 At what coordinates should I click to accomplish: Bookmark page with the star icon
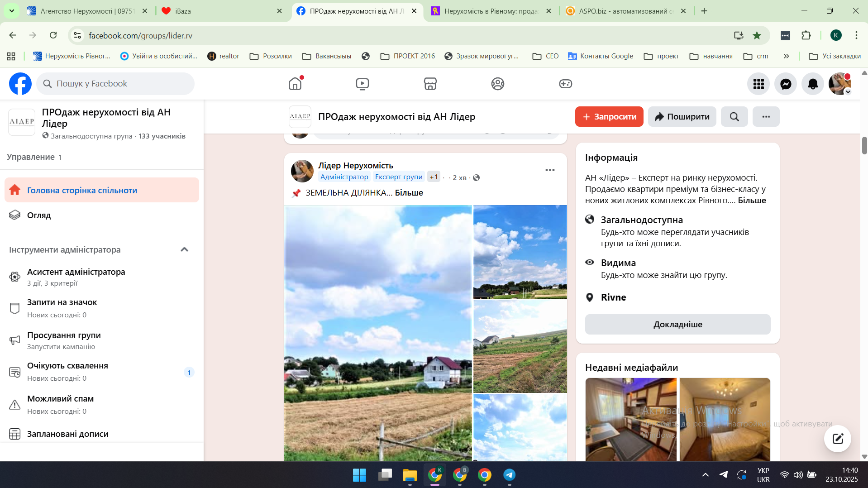pyautogui.click(x=757, y=35)
